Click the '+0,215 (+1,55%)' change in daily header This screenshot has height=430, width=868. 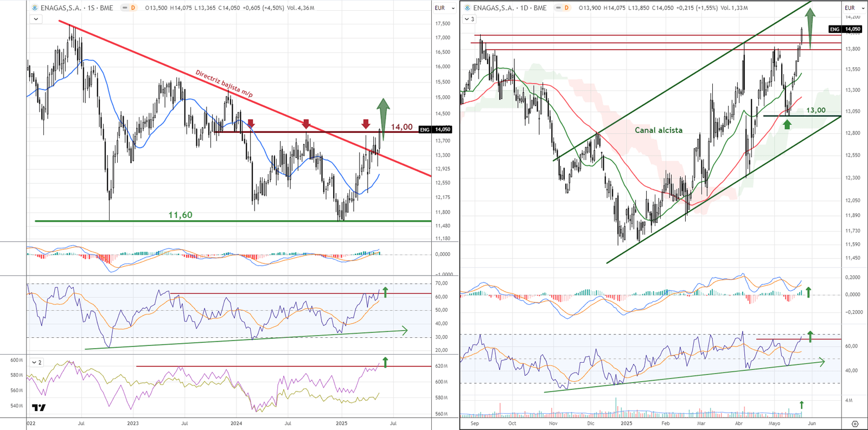tap(697, 8)
